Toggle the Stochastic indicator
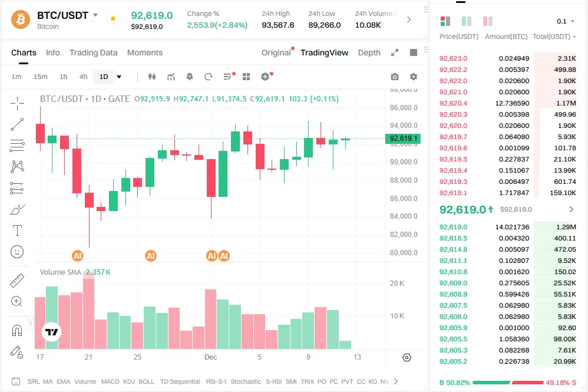 [x=246, y=381]
